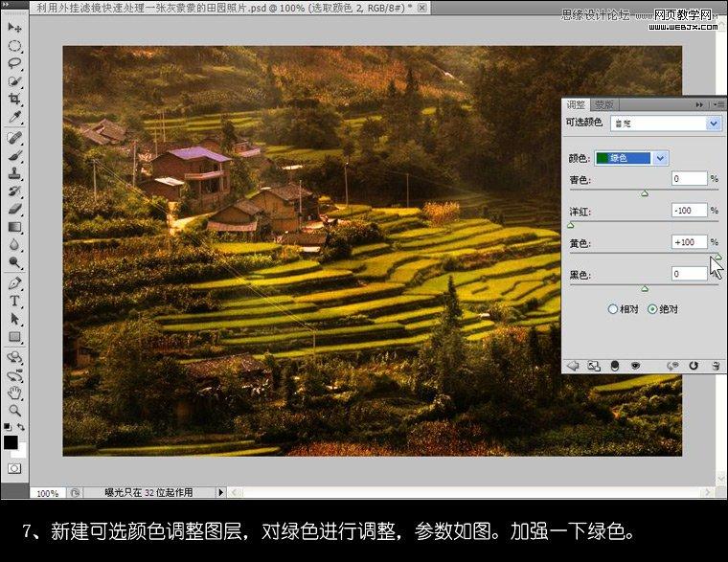This screenshot has height=562, width=728.
Task: Switch to the 调整 tab
Action: tap(576, 104)
